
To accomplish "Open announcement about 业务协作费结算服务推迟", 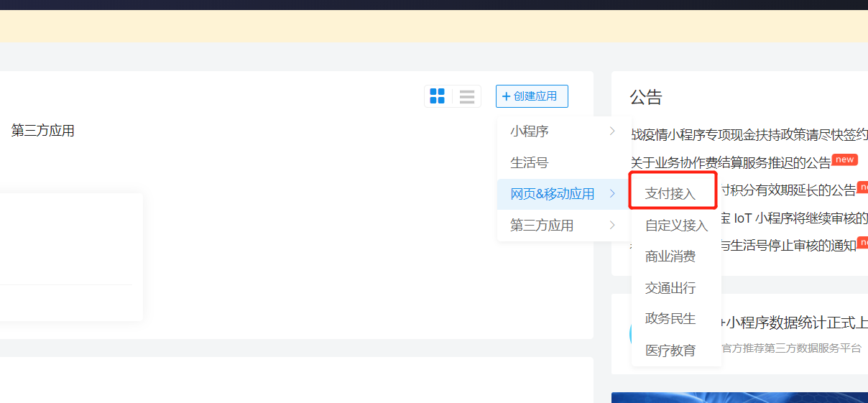I will coord(731,163).
